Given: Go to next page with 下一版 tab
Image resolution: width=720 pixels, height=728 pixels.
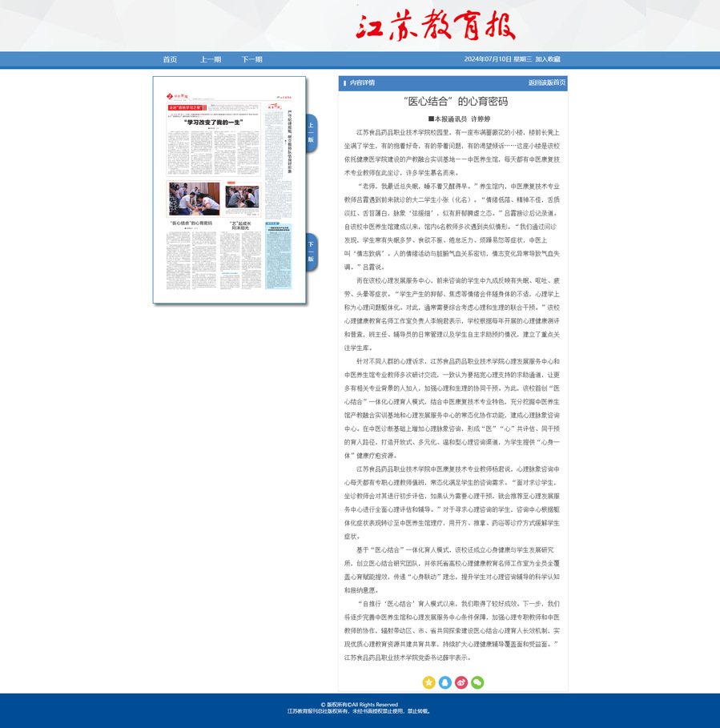Looking at the screenshot, I should pos(312,251).
